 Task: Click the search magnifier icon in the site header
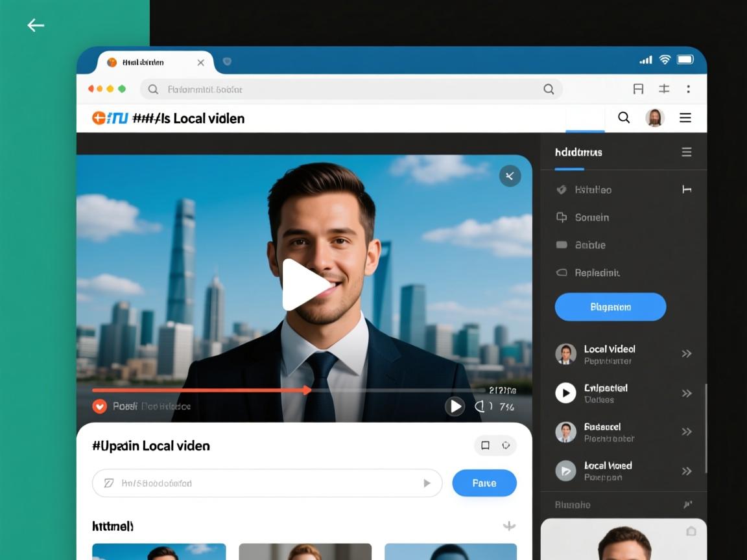point(624,117)
